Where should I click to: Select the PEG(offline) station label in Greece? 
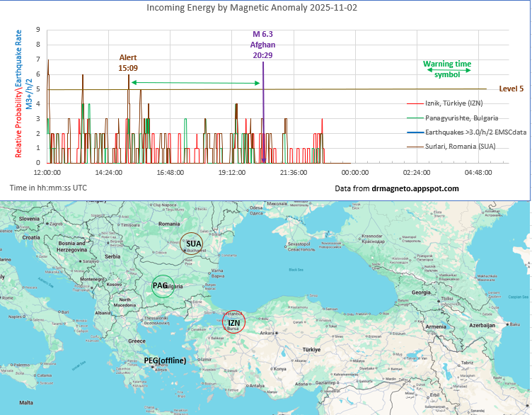tap(165, 360)
